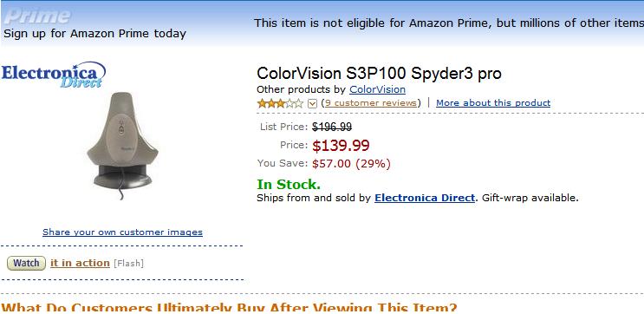Image resolution: width=644 pixels, height=314 pixels.
Task: Expand the star rating dropdown arrow
Action: click(312, 103)
